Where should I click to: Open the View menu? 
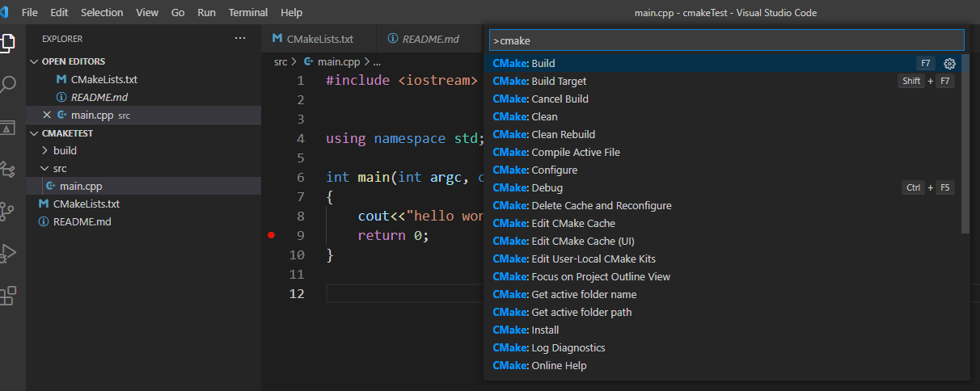(x=147, y=12)
